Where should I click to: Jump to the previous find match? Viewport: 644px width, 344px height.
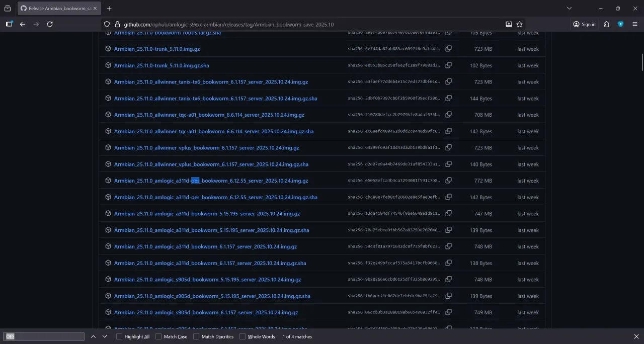click(93, 336)
